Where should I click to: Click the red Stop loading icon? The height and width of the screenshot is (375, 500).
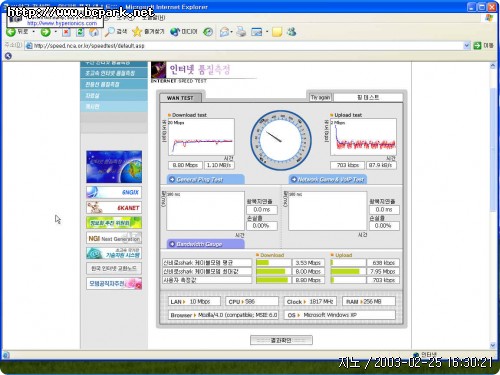66,32
